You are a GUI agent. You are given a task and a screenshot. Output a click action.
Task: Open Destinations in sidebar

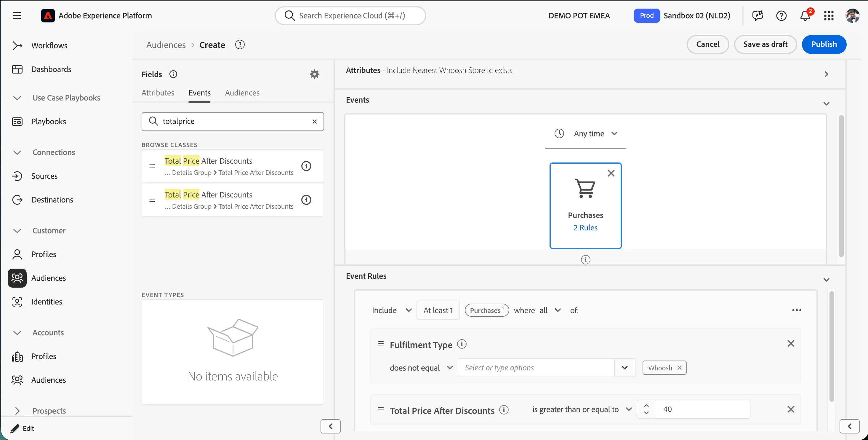click(52, 200)
